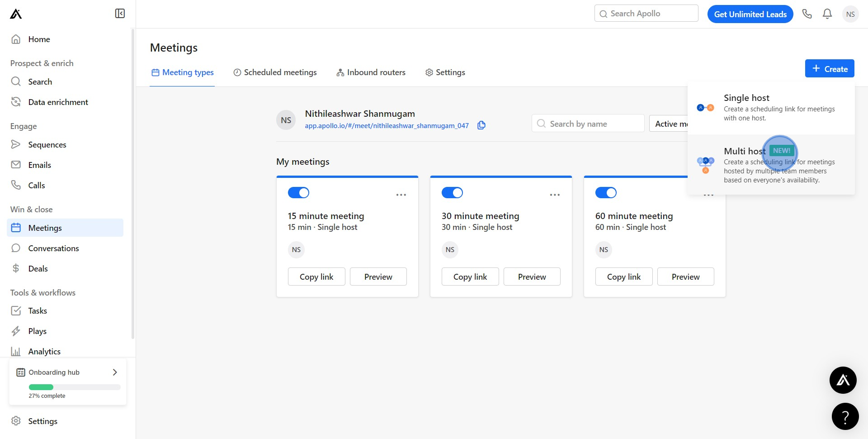Click the NS host avatar on 15 minute meeting
Viewport: 868px width, 439px height.
click(x=296, y=250)
